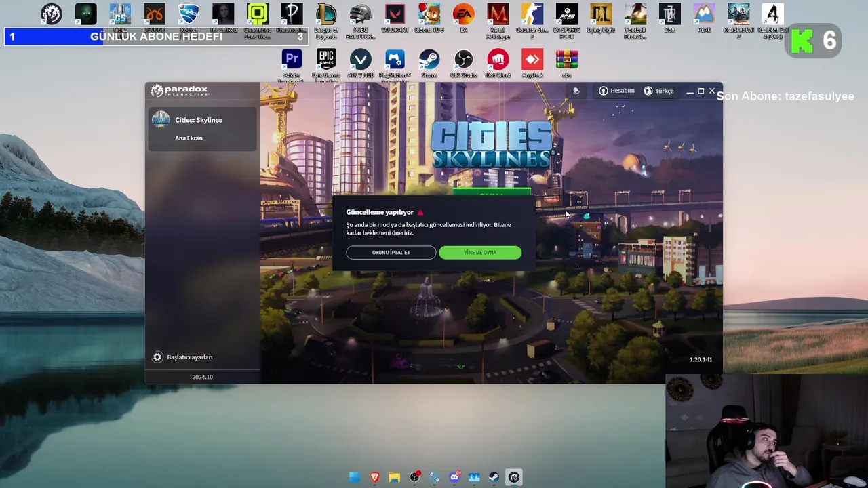
Task: Switch to OBS Studio in taskbar
Action: coord(414,477)
